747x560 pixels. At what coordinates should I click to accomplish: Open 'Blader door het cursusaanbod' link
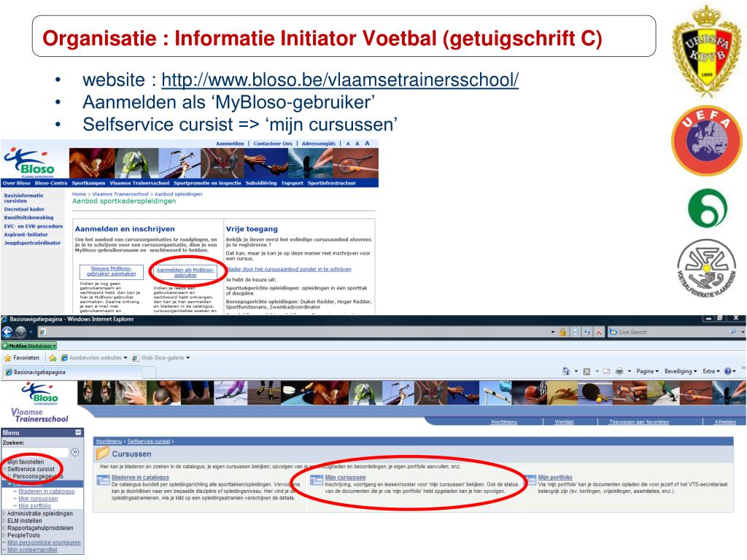289,269
